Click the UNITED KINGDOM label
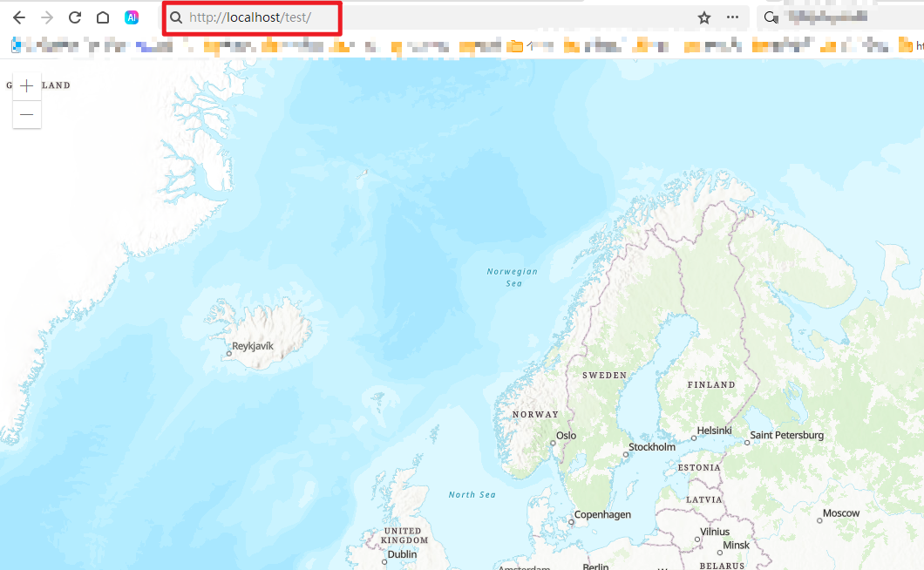 point(404,535)
